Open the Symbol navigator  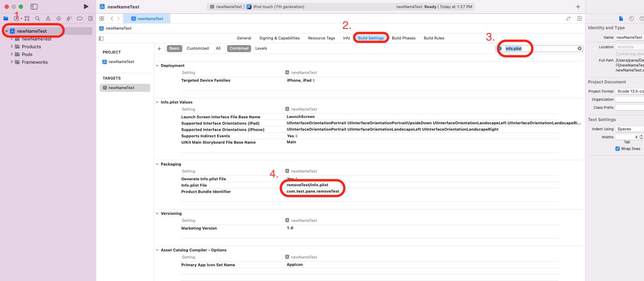[27, 18]
